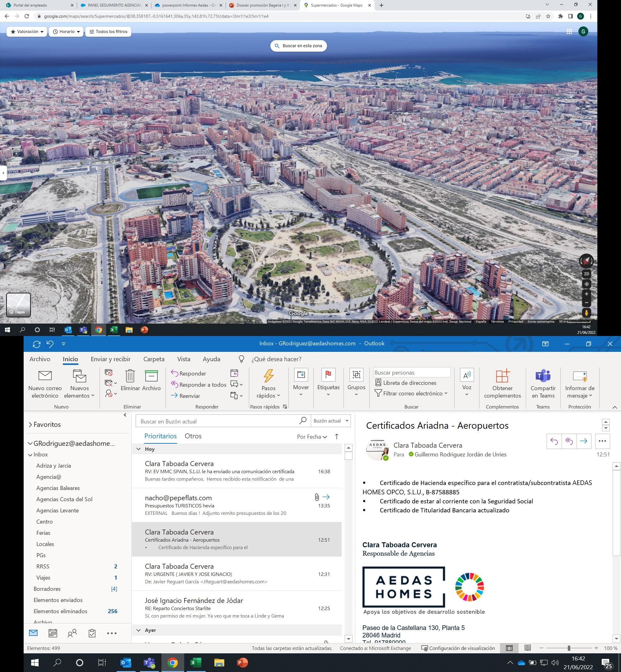The image size is (621, 672).
Task: Open Pasos rápidos lightning icon
Action: 268,376
